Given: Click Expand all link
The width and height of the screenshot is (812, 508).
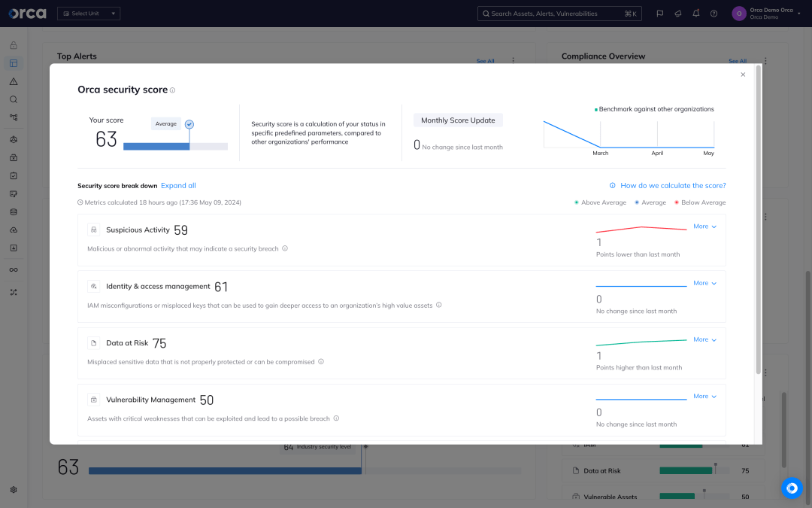Looking at the screenshot, I should [x=178, y=186].
